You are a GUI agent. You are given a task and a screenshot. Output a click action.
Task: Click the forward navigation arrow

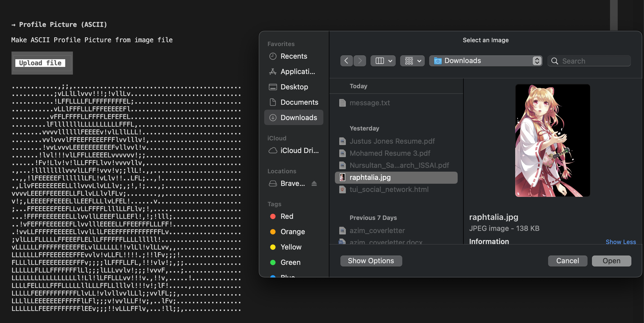360,61
